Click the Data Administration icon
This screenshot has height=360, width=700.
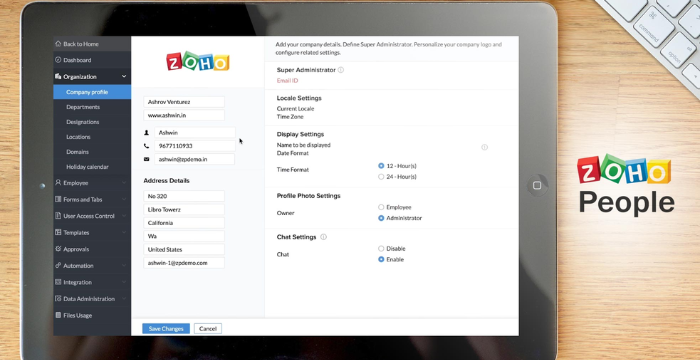pyautogui.click(x=58, y=298)
